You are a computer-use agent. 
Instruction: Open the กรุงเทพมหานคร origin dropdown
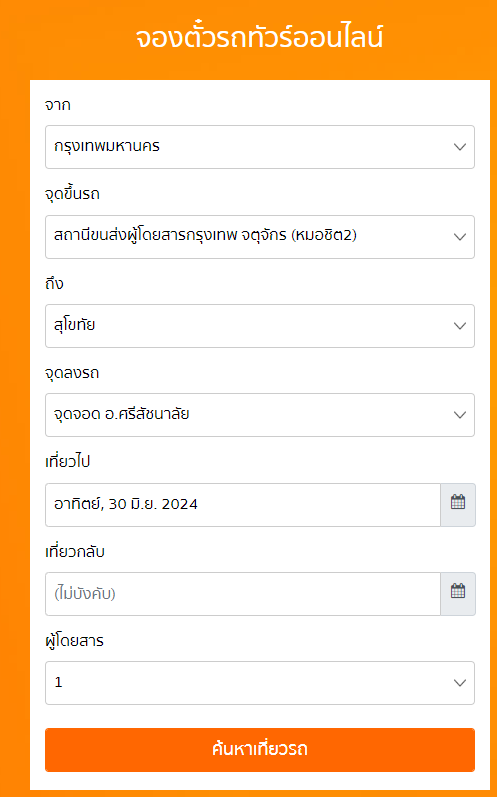pyautogui.click(x=260, y=147)
